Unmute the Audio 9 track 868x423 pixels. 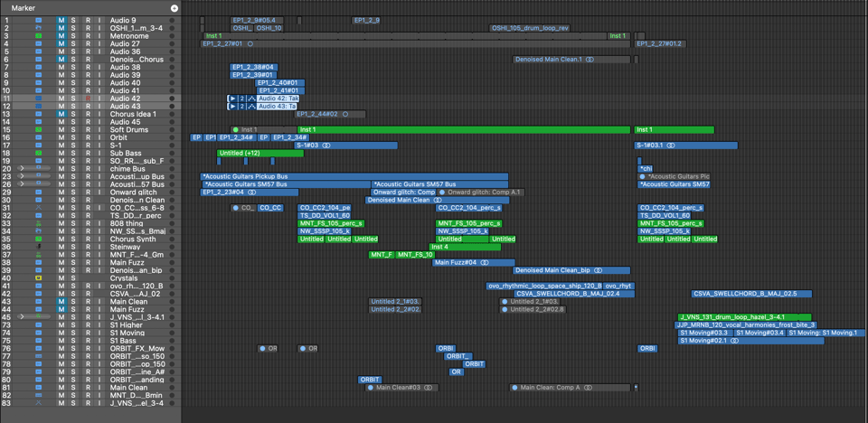[61, 20]
